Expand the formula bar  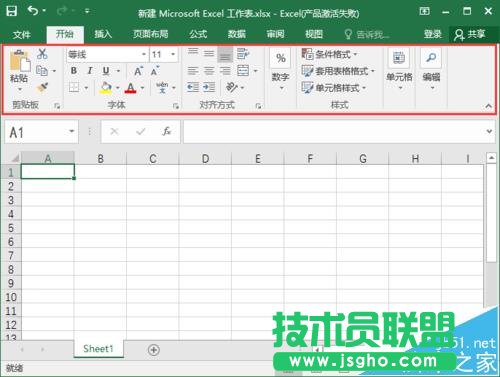[x=489, y=131]
